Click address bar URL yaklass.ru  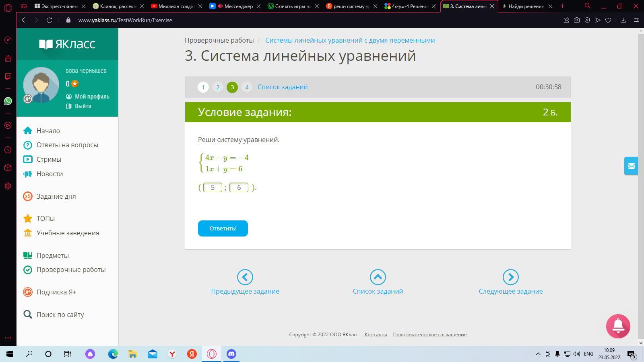tap(125, 20)
